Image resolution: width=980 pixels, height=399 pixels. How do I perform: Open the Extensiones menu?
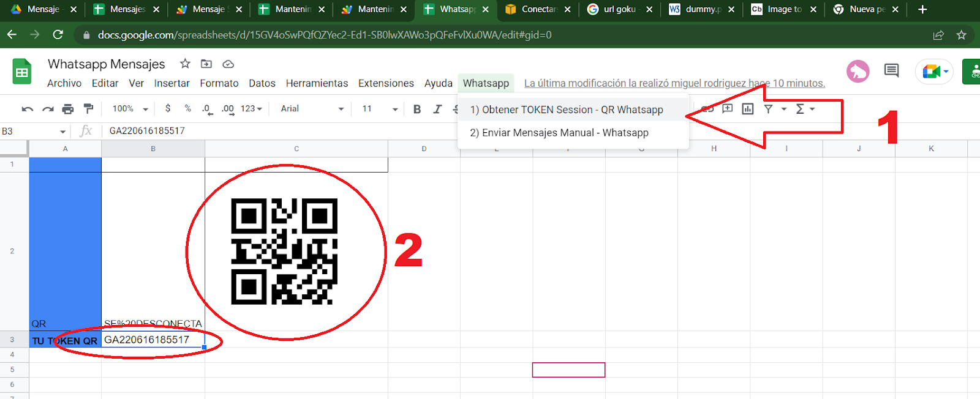[x=386, y=83]
